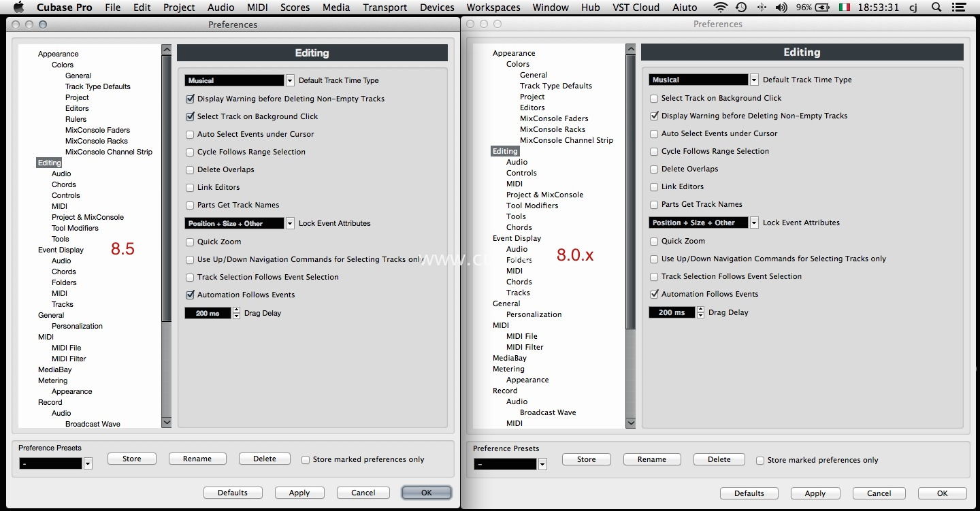Click the battery status icon
Image resolution: width=980 pixels, height=511 pixels.
coord(822,7)
